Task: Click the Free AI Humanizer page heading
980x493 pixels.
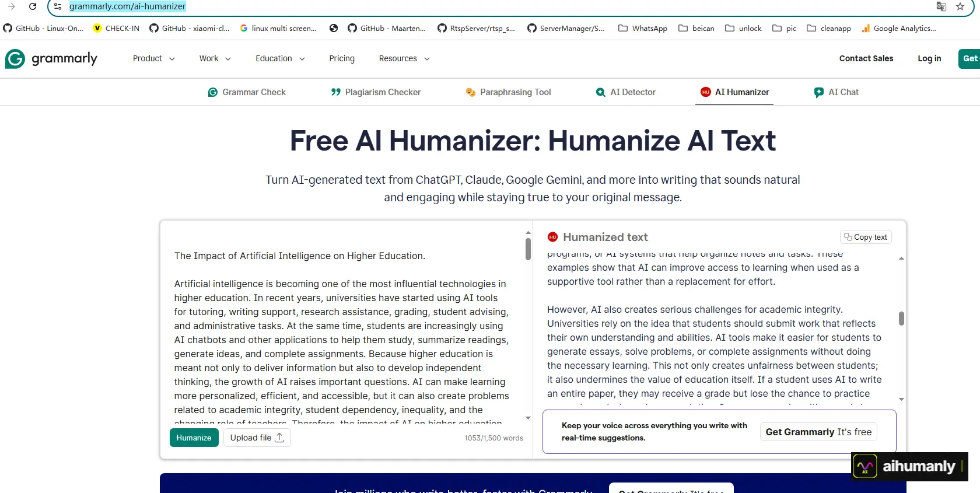Action: click(x=533, y=141)
